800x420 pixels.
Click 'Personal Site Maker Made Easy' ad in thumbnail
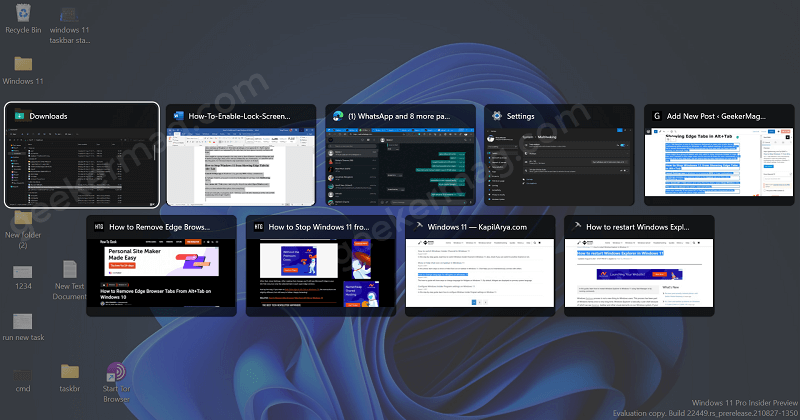pyautogui.click(x=161, y=261)
